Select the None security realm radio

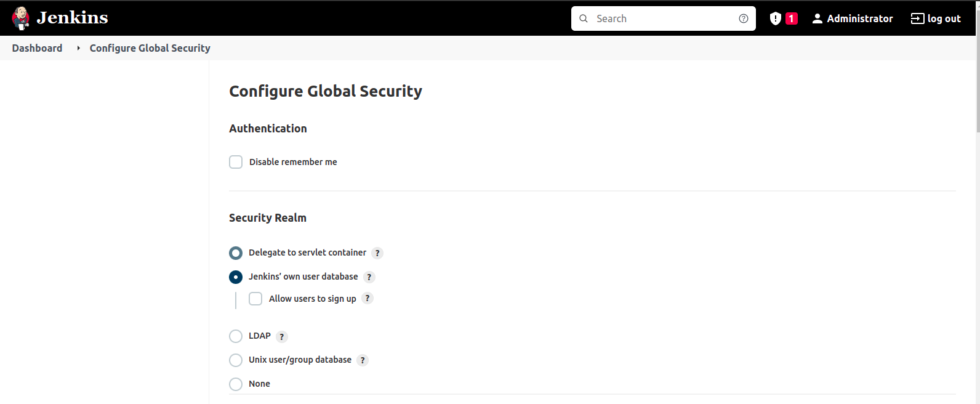point(236,384)
